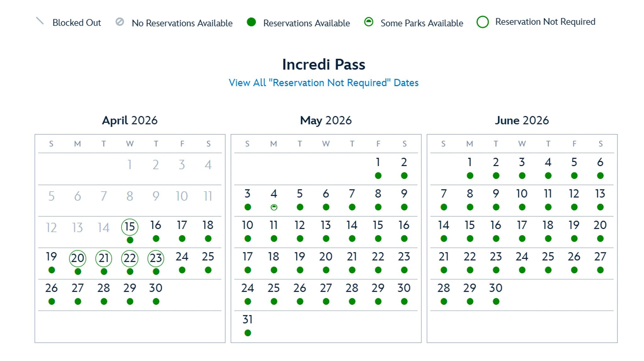Click the May 2026 month heading
This screenshot has width=644, height=361.
(x=326, y=120)
